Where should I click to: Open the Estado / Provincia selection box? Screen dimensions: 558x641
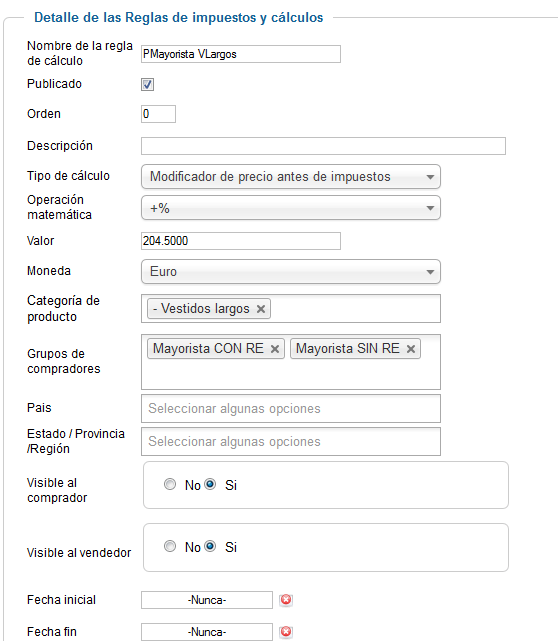pyautogui.click(x=291, y=442)
